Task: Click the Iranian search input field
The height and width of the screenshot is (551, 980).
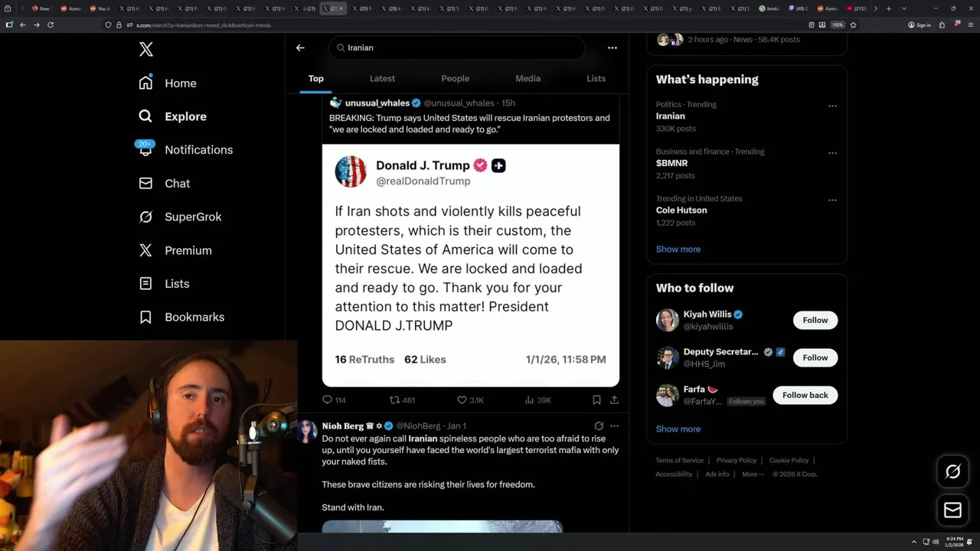Action: point(459,47)
